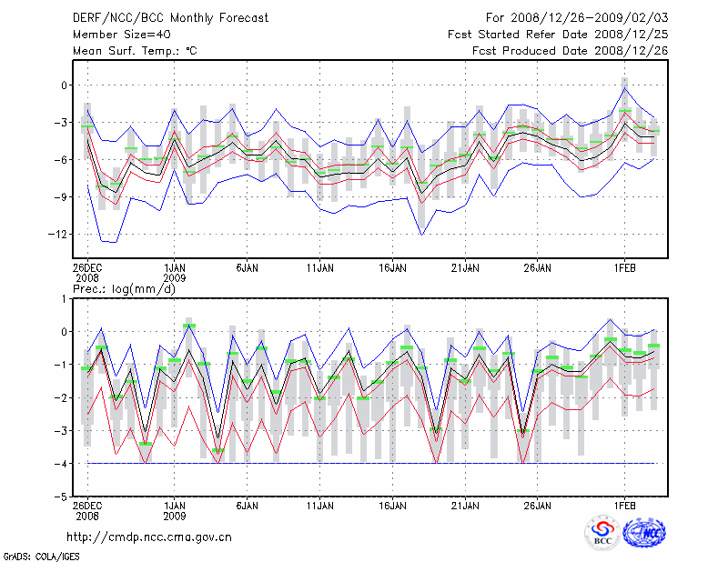Click the -12 temperature y-axis label
The width and height of the screenshot is (728, 562).
[59, 234]
